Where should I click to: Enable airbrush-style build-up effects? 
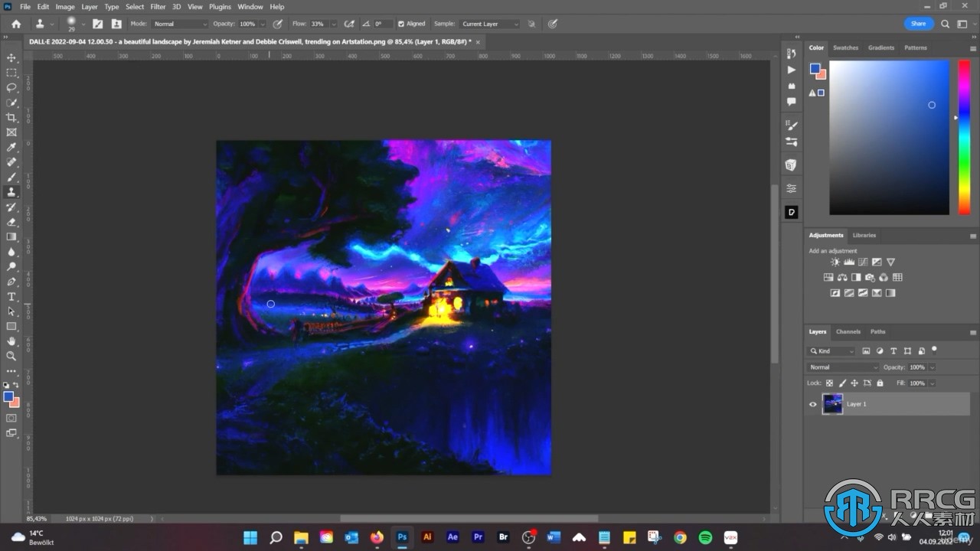coord(350,24)
